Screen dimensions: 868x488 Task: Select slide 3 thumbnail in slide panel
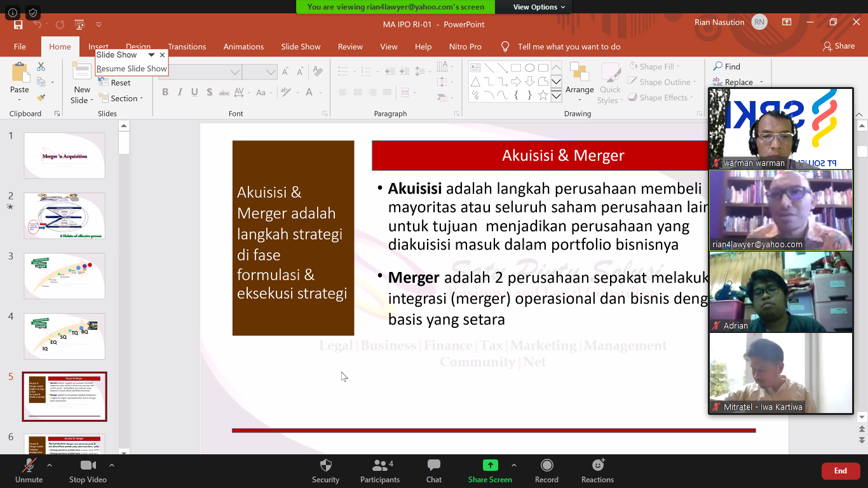click(64, 276)
